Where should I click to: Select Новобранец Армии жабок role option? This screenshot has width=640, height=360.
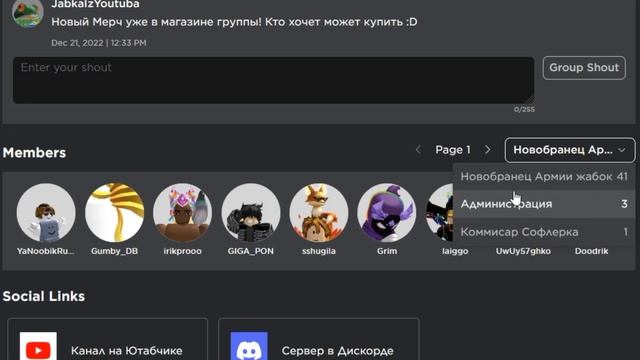(544, 176)
